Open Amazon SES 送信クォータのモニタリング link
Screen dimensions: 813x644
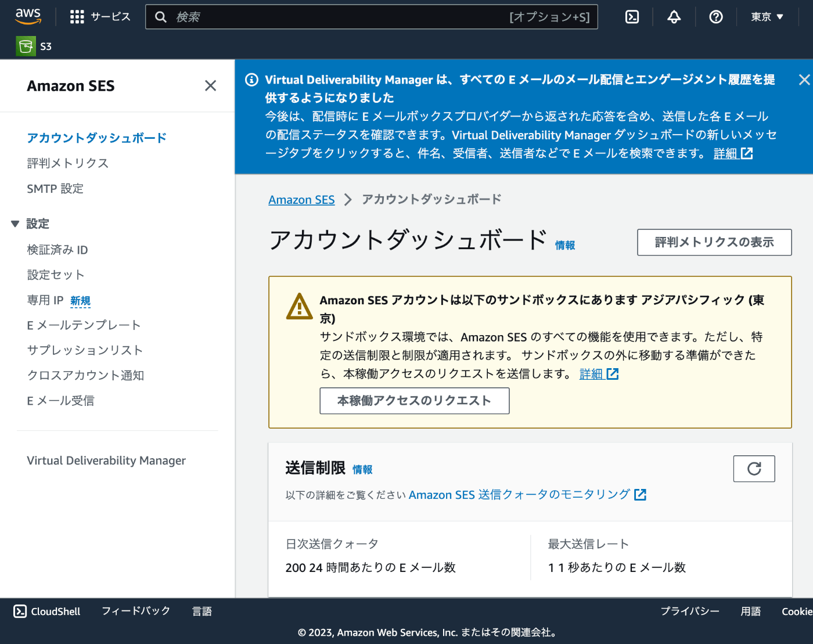pyautogui.click(x=527, y=495)
